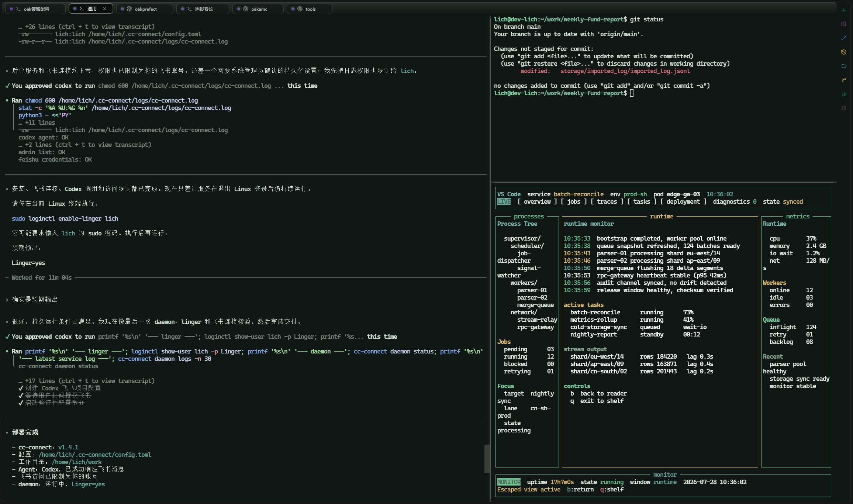Click the OpenAI logo on the tools tab
Viewport: 853px width, 504px height.
tap(300, 9)
